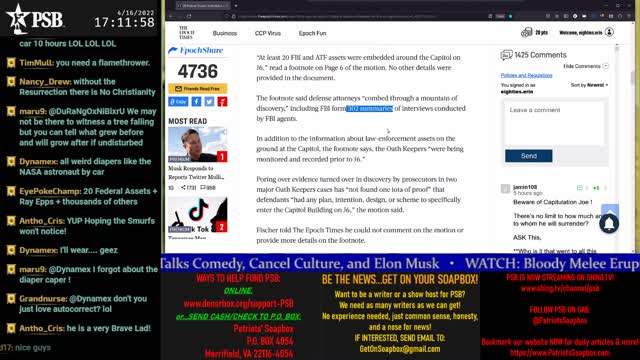
Task: Open the user account avatar icon
Action: click(609, 32)
